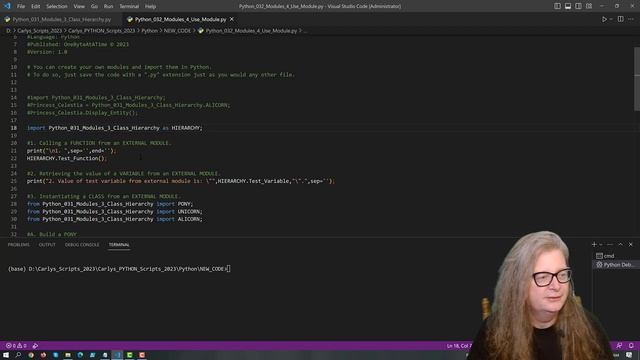Click 'from ... import PONY' code line
The image size is (640, 360).
[110, 204]
